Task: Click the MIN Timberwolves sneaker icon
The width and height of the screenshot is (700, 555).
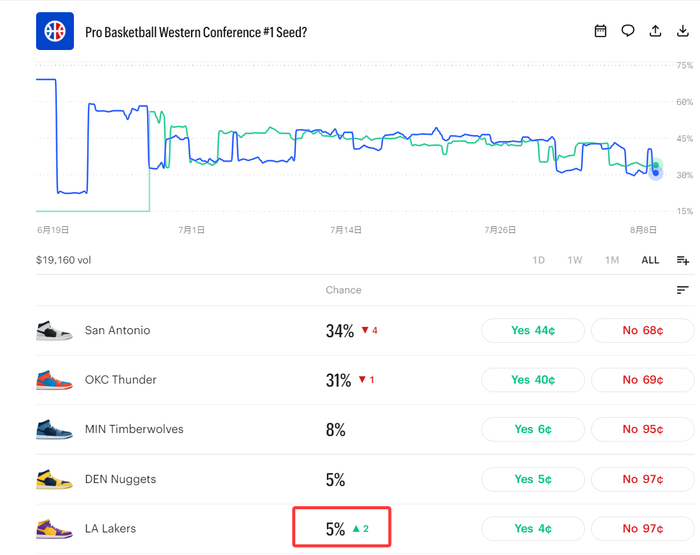Action: click(x=54, y=430)
